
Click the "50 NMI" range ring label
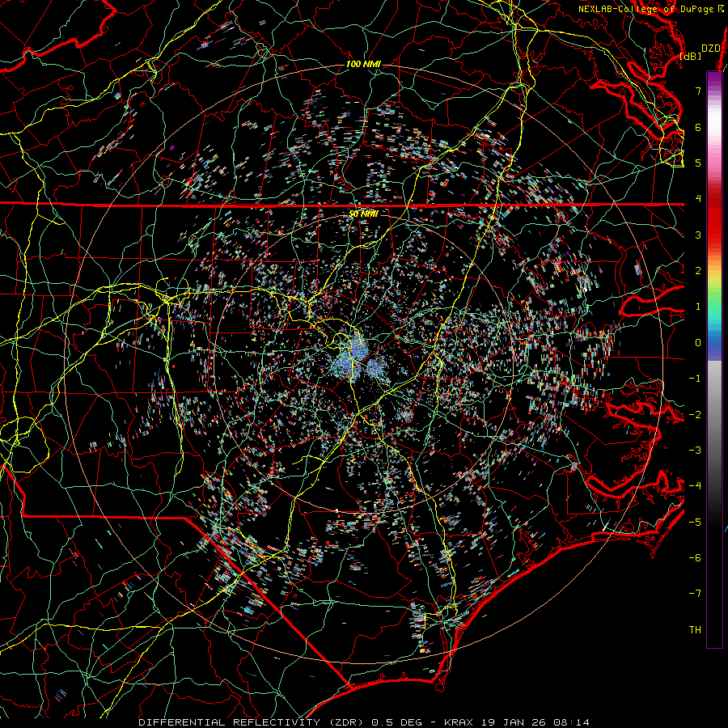pyautogui.click(x=363, y=214)
